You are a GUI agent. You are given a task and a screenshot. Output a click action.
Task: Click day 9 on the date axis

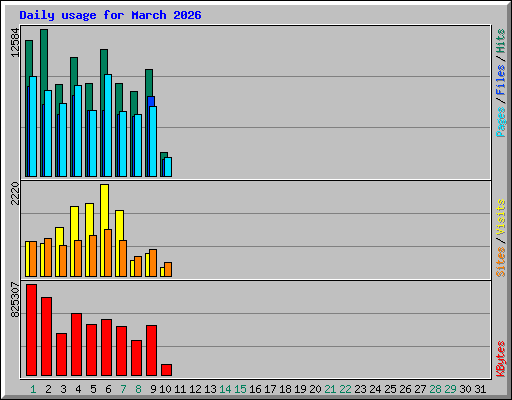(x=153, y=389)
